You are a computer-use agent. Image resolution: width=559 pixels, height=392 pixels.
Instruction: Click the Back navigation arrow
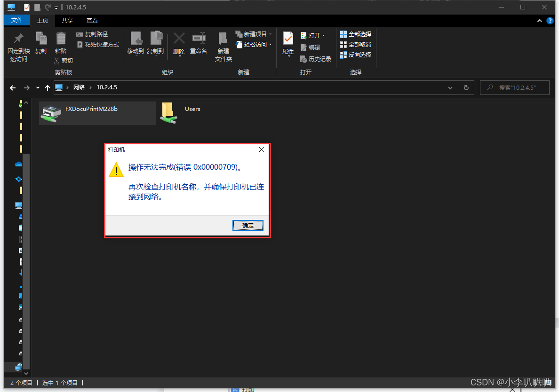tap(13, 87)
